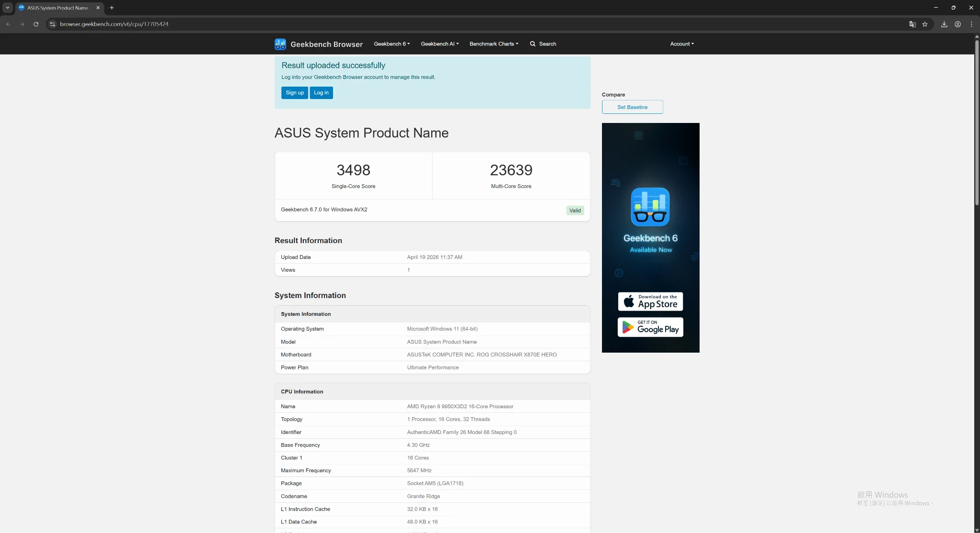The height and width of the screenshot is (533, 980).
Task: Click the Log in button
Action: (x=321, y=93)
